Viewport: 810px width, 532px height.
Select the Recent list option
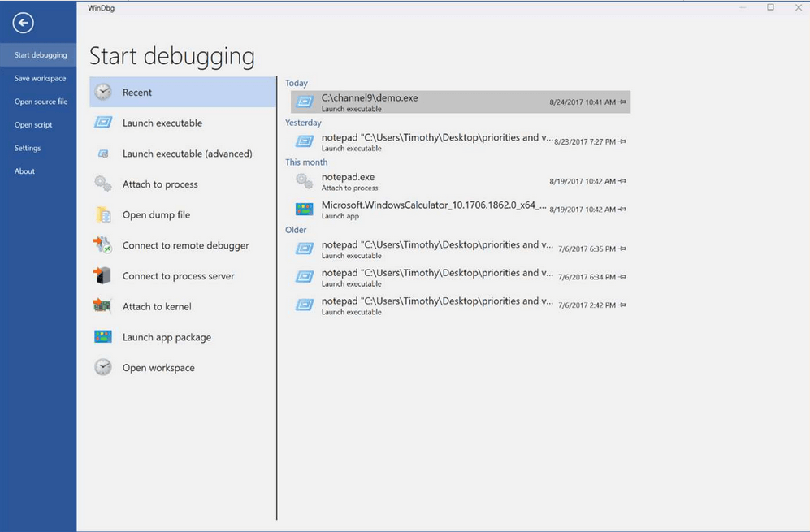pos(137,93)
